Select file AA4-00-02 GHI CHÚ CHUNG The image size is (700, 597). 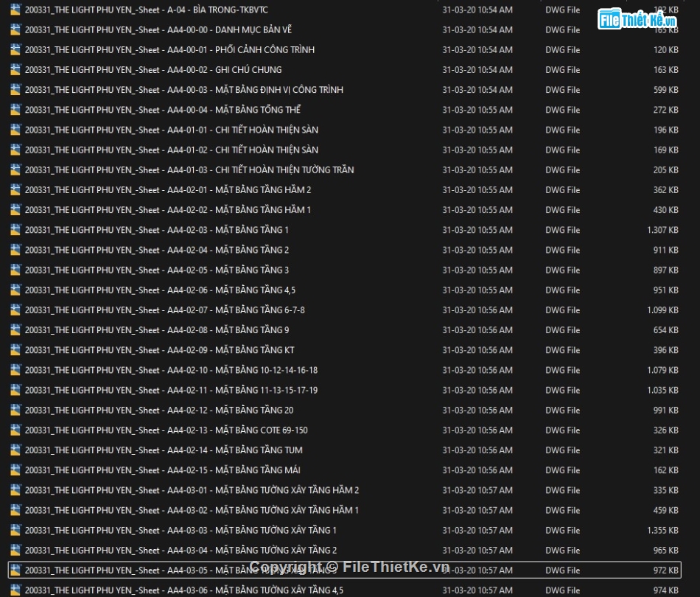153,70
